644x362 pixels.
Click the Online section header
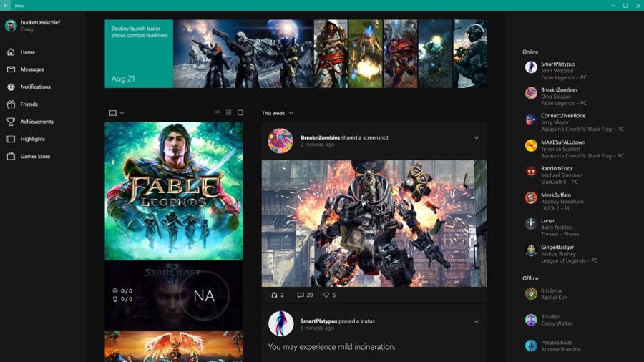530,52
